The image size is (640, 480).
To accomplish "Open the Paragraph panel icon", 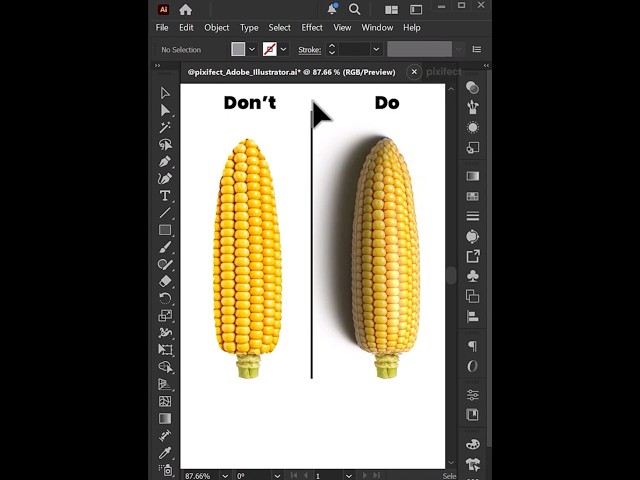I will [473, 346].
